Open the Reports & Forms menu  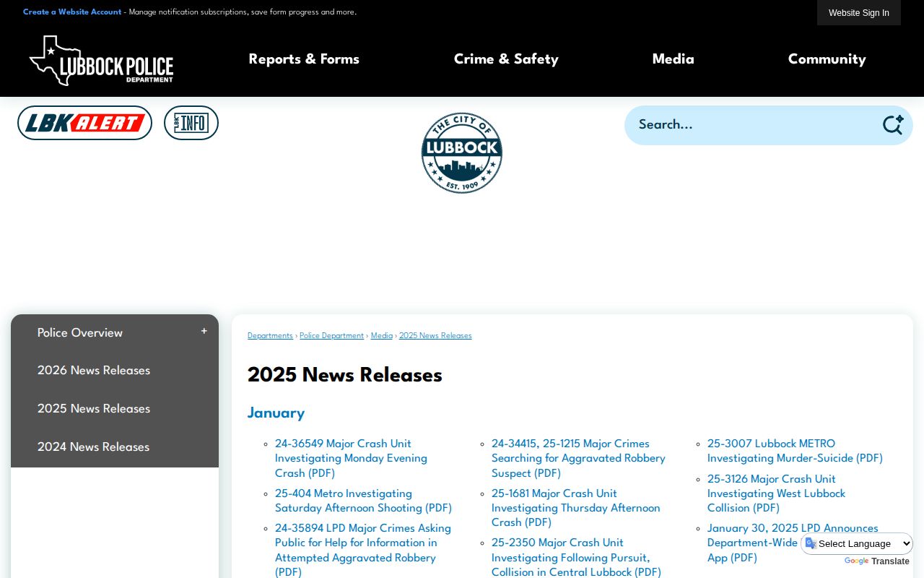[304, 59]
